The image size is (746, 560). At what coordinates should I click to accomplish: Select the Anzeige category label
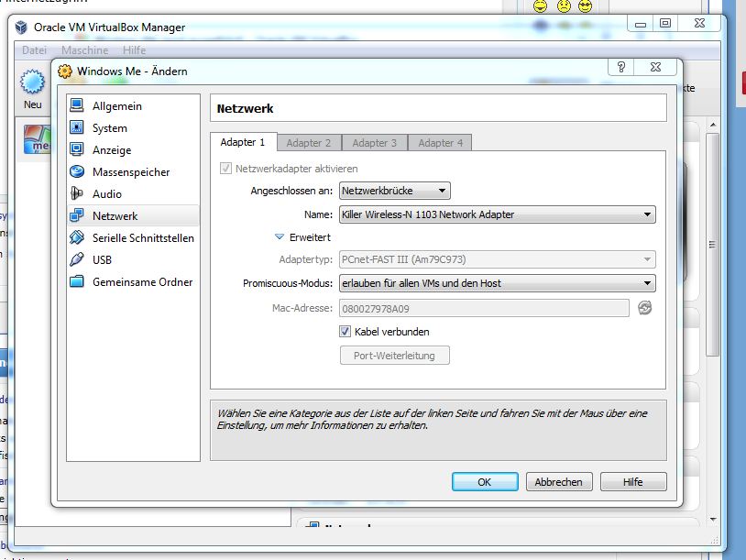(x=112, y=150)
